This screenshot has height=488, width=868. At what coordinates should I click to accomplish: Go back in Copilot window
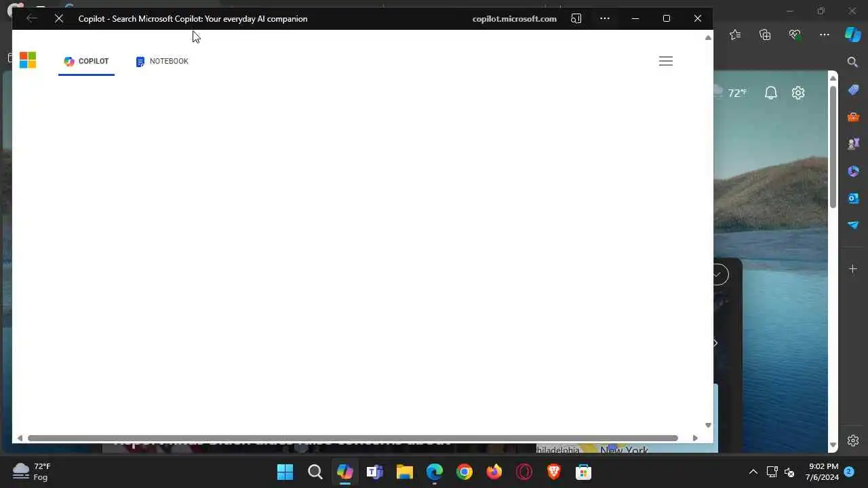tap(31, 19)
